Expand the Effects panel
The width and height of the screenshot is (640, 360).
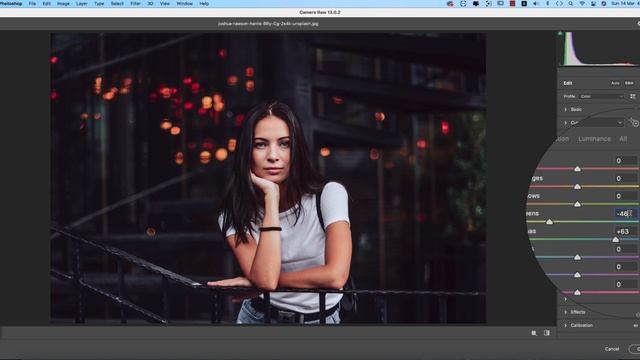click(565, 312)
